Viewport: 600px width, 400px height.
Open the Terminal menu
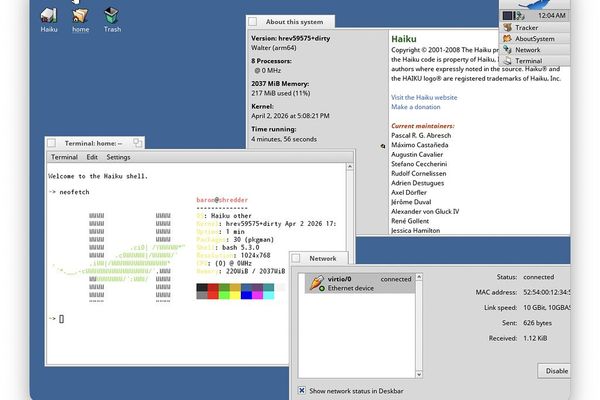(64, 157)
